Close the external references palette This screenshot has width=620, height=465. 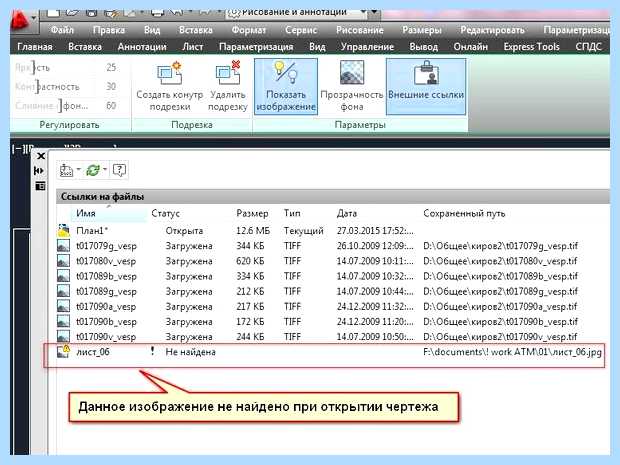pos(41,156)
